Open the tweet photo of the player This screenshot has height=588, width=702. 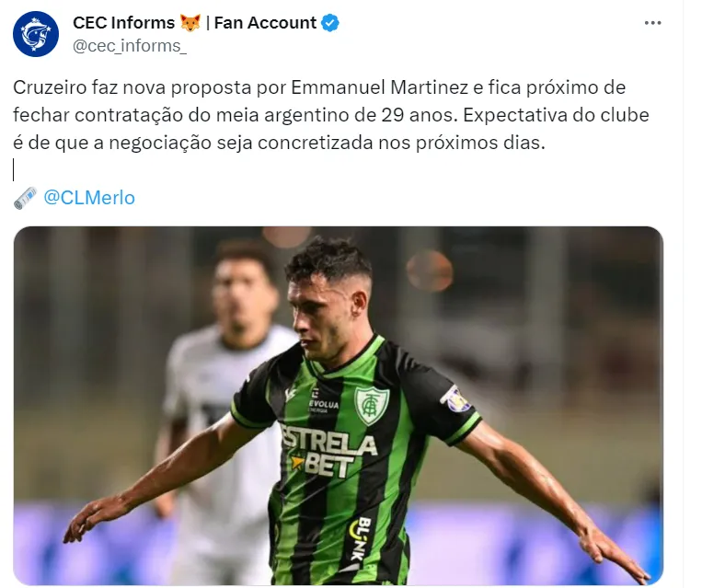pyautogui.click(x=338, y=405)
